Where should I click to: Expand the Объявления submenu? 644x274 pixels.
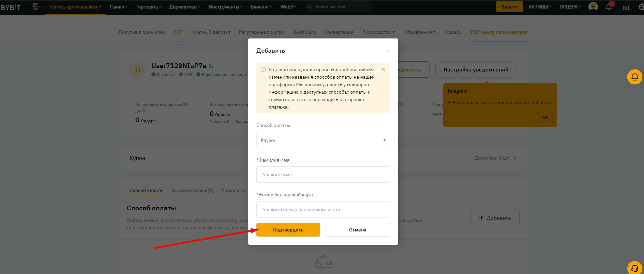click(x=420, y=32)
